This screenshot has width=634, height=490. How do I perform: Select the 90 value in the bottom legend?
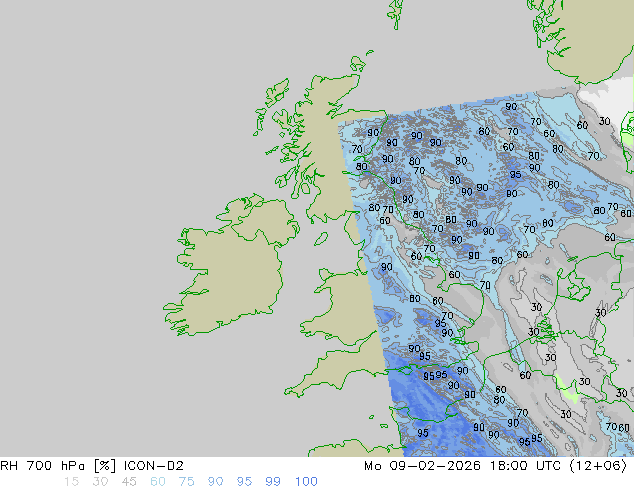(215, 482)
